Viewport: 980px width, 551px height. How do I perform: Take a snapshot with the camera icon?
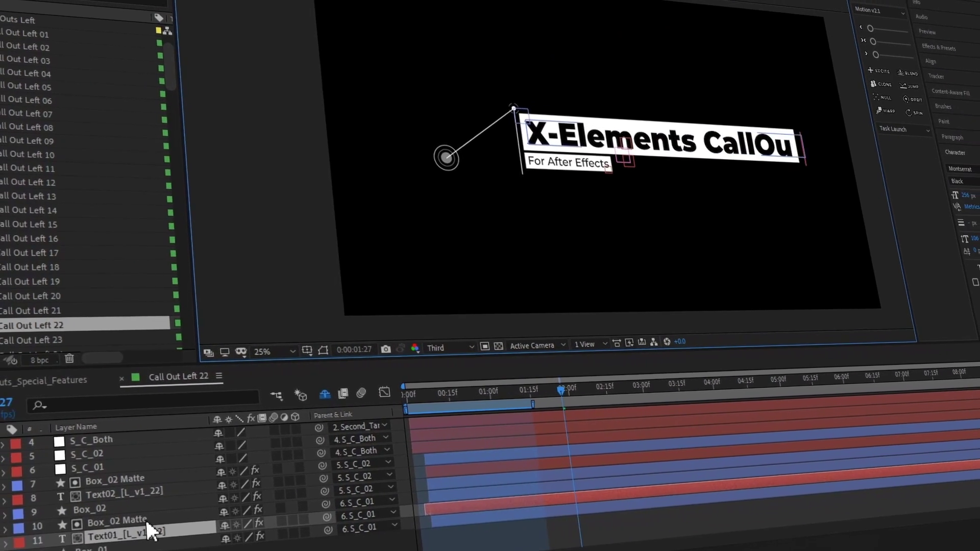pyautogui.click(x=386, y=349)
